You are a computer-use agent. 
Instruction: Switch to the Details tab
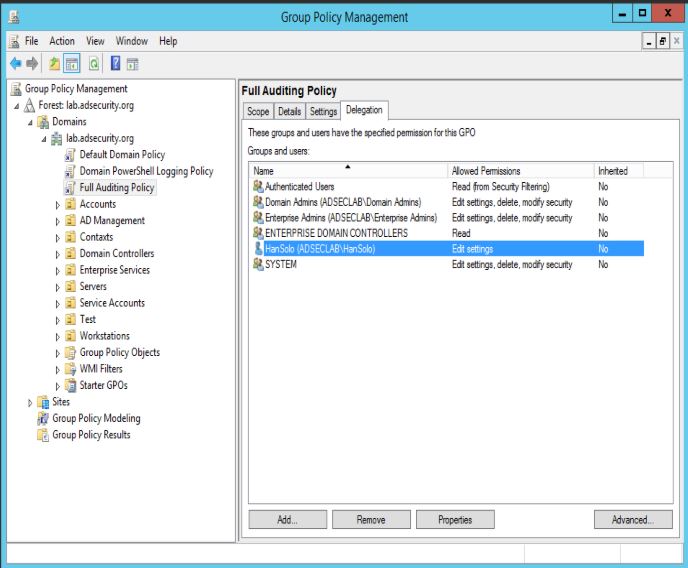coord(290,111)
